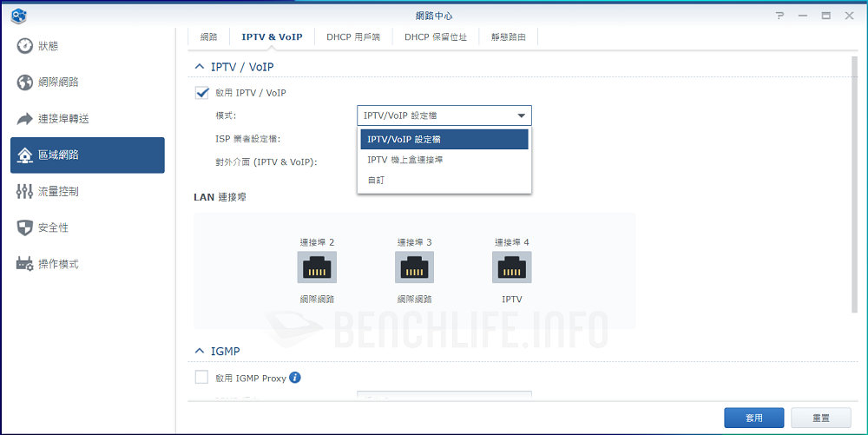Click the 對外介面 (IPTV & VoIP) label
The width and height of the screenshot is (868, 435).
(x=266, y=162)
